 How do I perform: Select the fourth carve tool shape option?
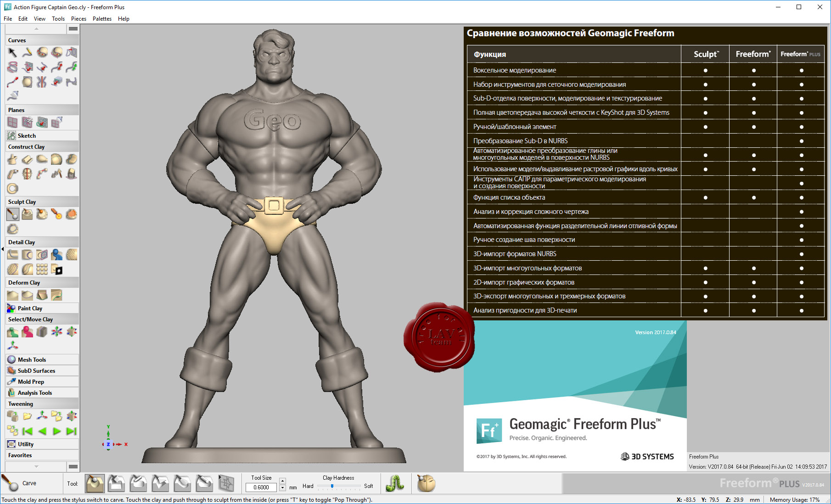coord(161,483)
